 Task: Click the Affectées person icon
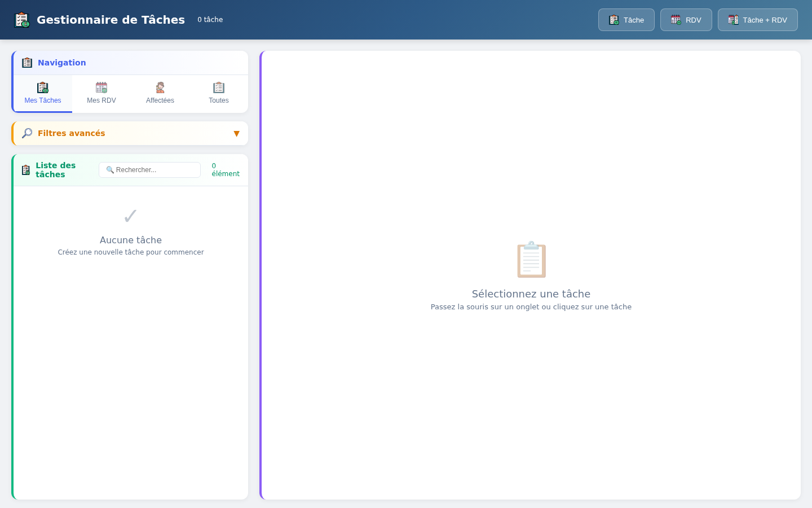[160, 87]
